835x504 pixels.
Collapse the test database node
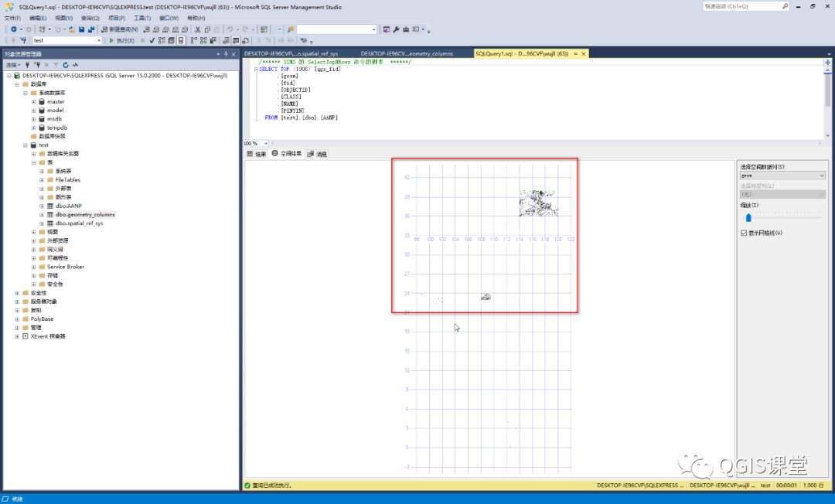point(25,145)
